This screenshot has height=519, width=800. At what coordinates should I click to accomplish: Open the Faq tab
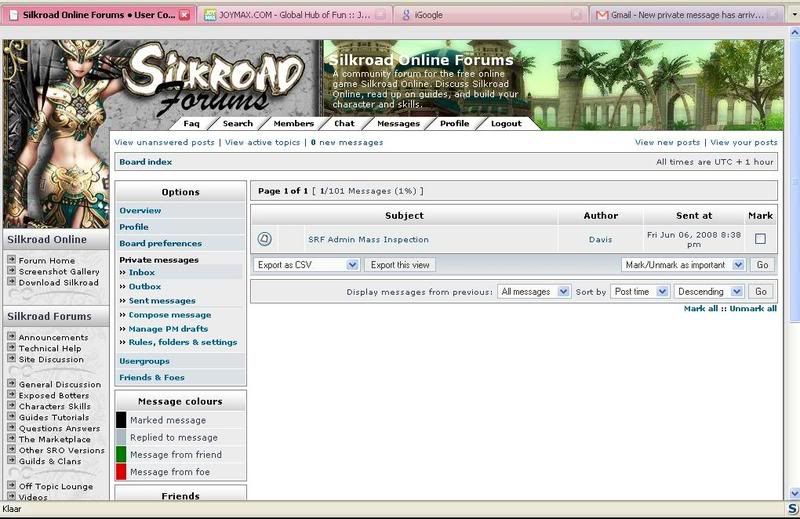coord(191,123)
